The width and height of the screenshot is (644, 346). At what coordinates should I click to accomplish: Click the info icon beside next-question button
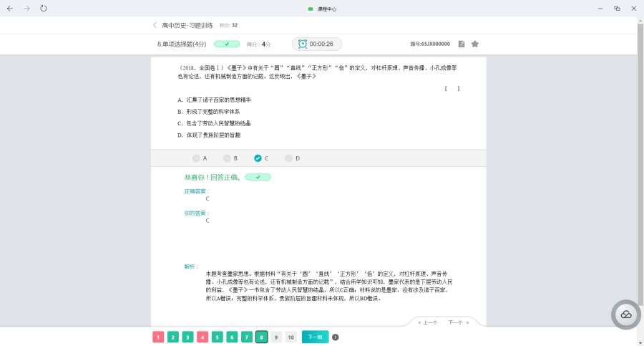click(336, 337)
